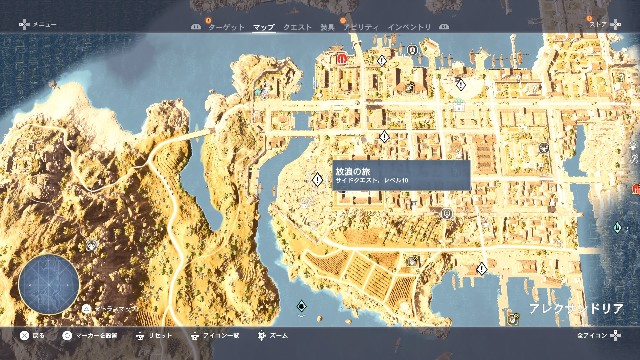Select the quest marker on the central avenue
Image resolution: width=640 pixels, height=360 pixels.
pyautogui.click(x=384, y=136)
